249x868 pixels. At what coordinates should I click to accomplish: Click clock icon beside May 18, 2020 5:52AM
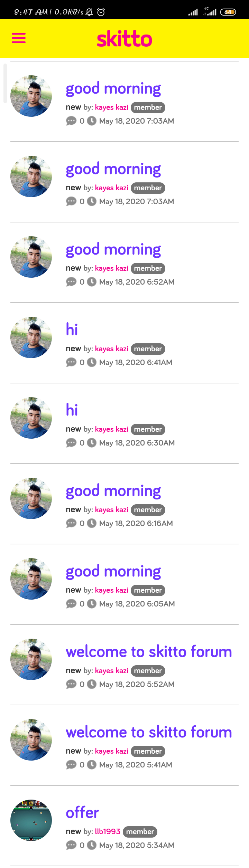[92, 684]
